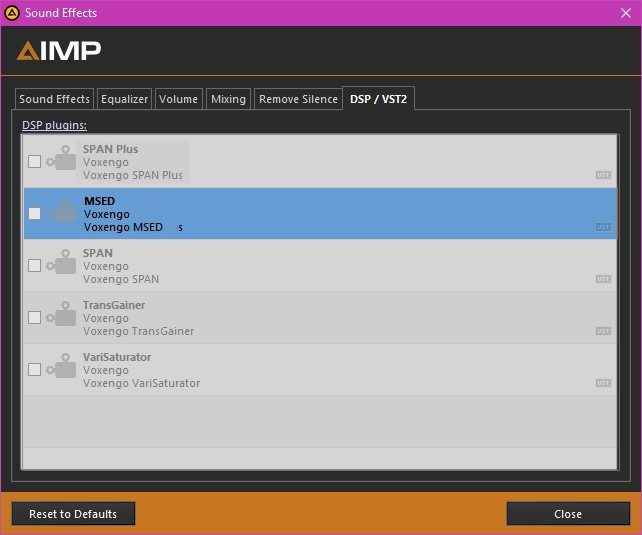Image resolution: width=642 pixels, height=535 pixels.
Task: Open the Equalizer tab
Action: [124, 99]
